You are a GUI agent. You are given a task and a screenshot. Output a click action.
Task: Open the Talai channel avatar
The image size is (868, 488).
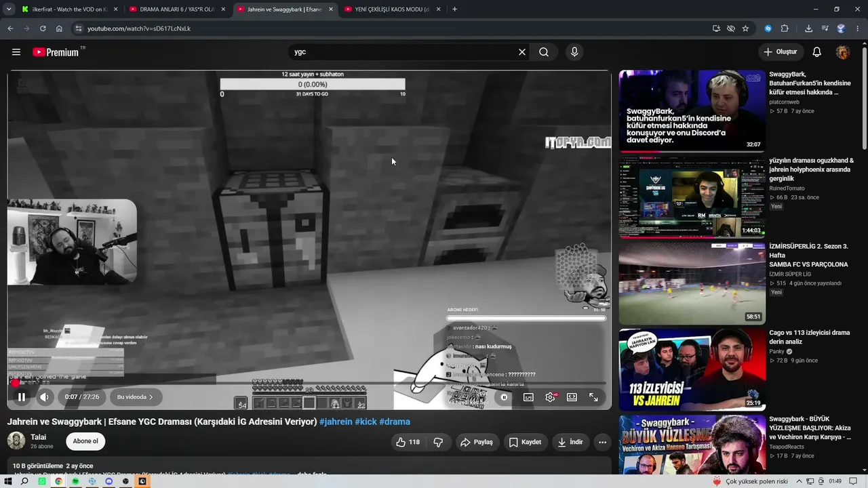[x=16, y=441]
